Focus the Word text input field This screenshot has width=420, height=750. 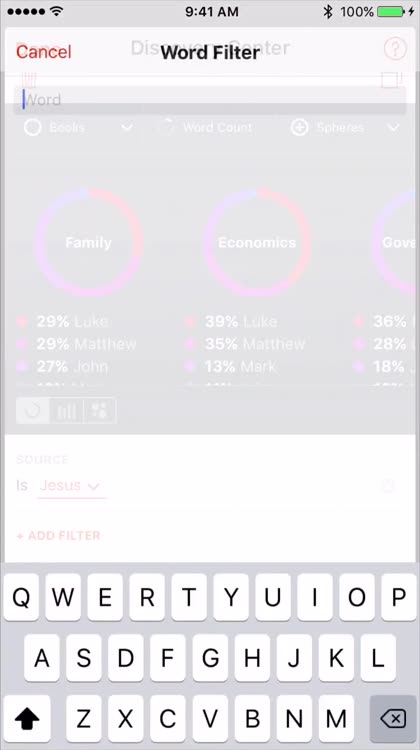[210, 100]
